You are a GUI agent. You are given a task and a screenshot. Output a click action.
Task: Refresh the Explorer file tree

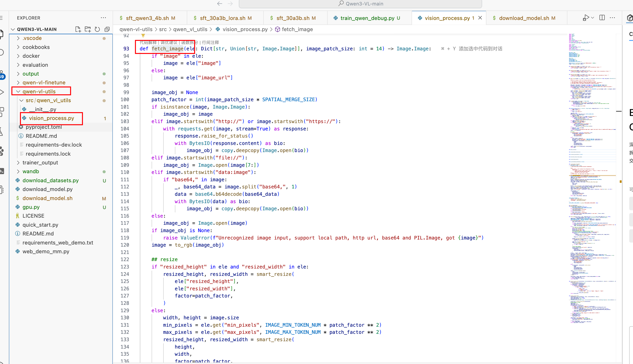point(97,29)
